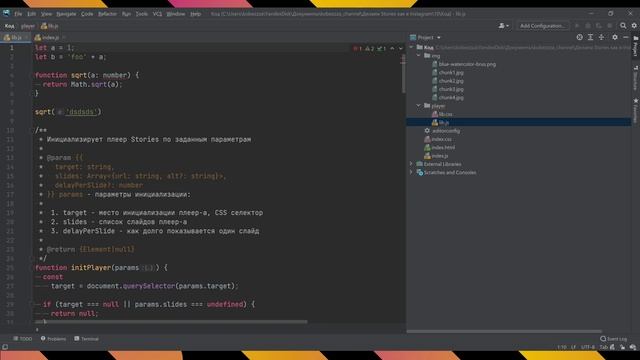Click Select Opened File target icon
Screen dimensions: 640x360
(x=579, y=37)
